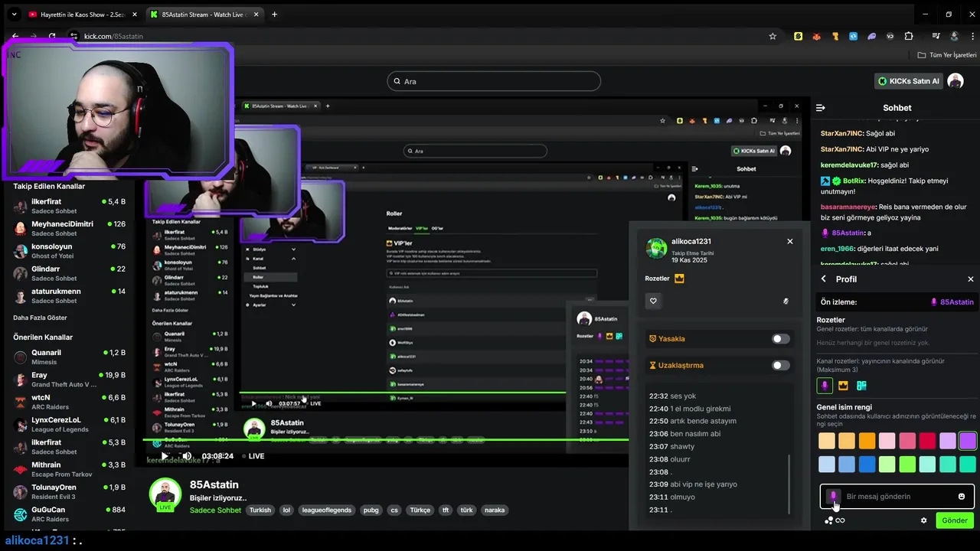Click the turk tag link
The width and height of the screenshot is (980, 551).
466,510
